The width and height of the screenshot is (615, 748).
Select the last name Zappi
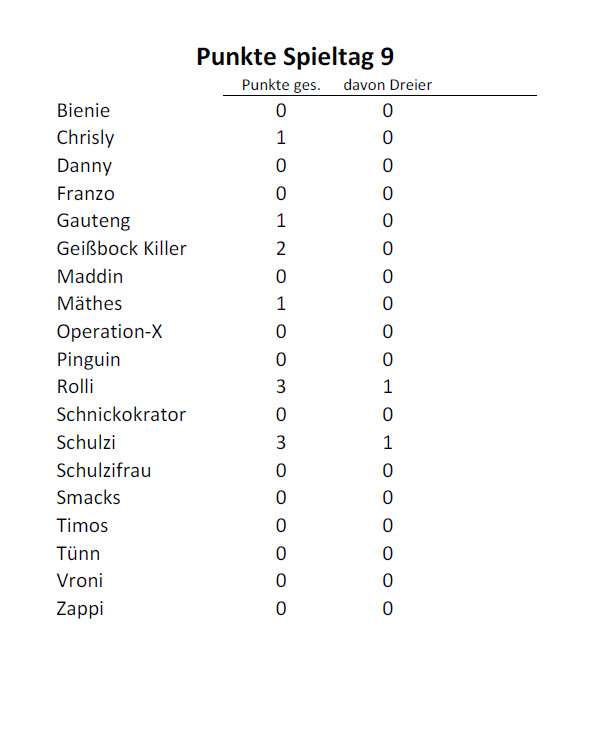[80, 609]
